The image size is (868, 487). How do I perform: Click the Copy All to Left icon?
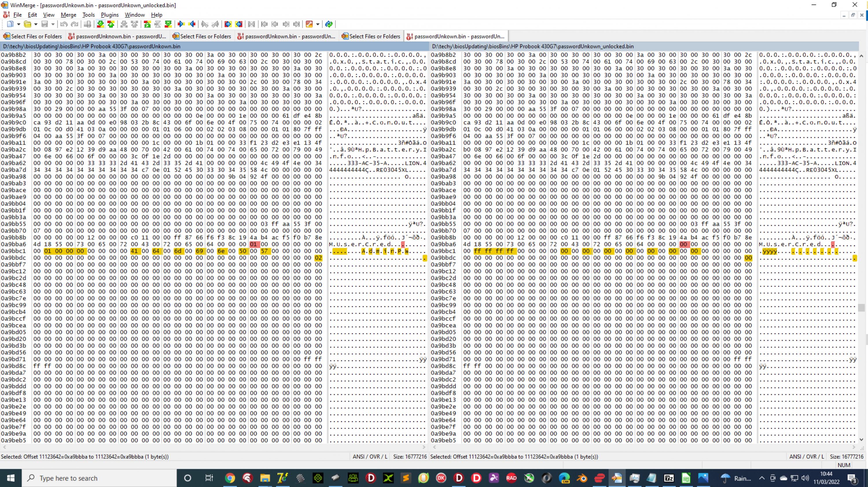pyautogui.click(x=239, y=24)
